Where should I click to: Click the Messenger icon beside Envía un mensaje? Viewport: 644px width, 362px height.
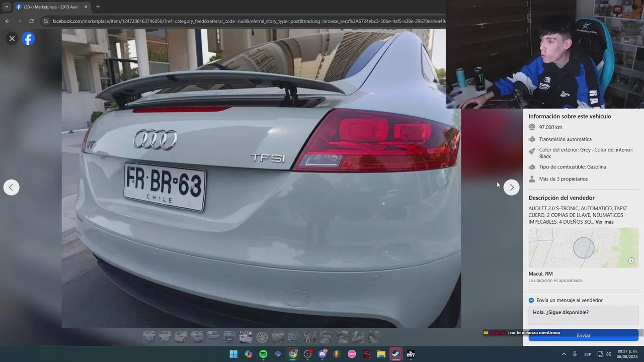point(531,300)
